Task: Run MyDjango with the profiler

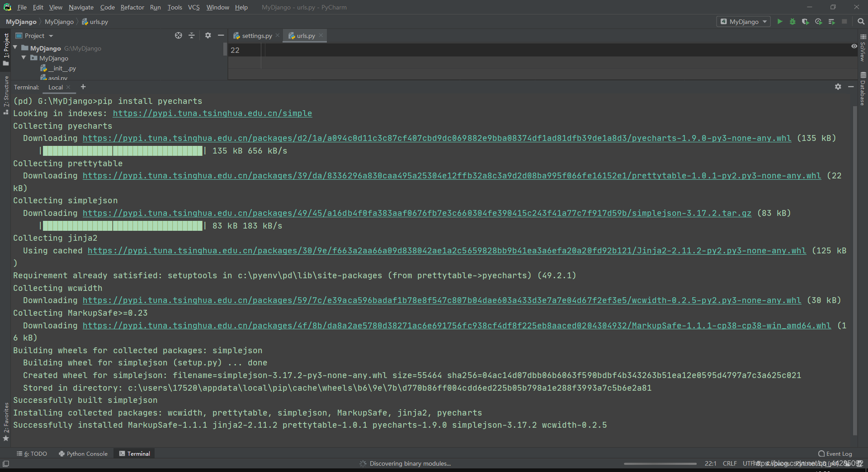Action: tap(818, 22)
